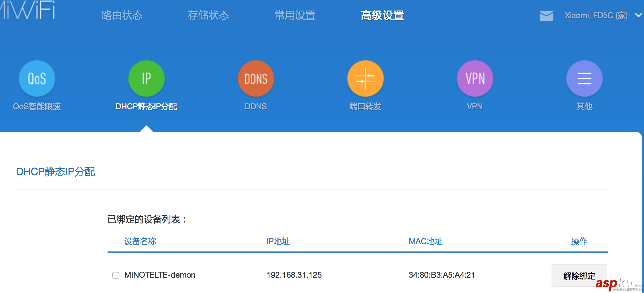
Task: Open the port forwarding arrows icon
Action: (x=366, y=79)
